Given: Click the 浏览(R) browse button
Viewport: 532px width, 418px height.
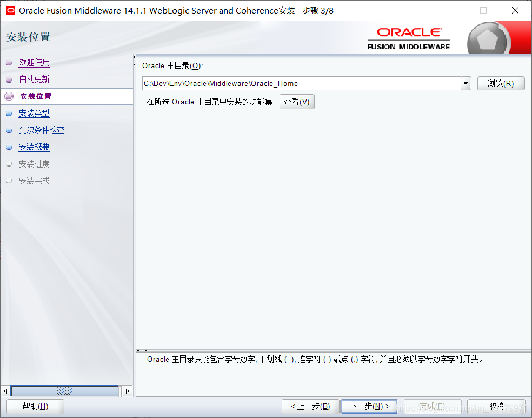Looking at the screenshot, I should click(x=501, y=83).
